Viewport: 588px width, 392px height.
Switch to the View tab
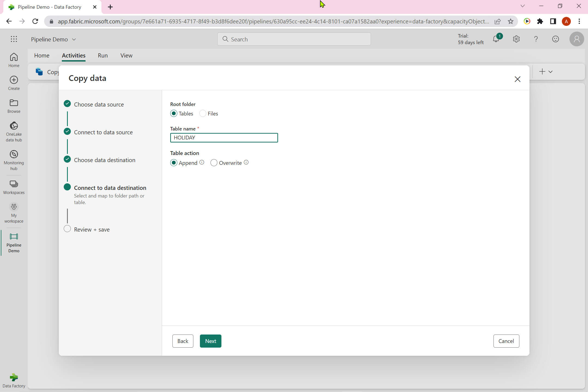tap(126, 56)
